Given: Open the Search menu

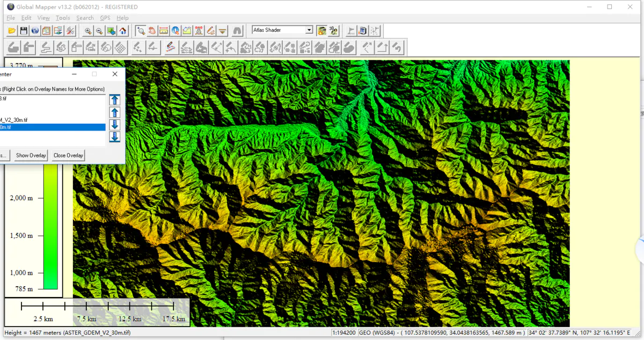Looking at the screenshot, I should pos(85,18).
